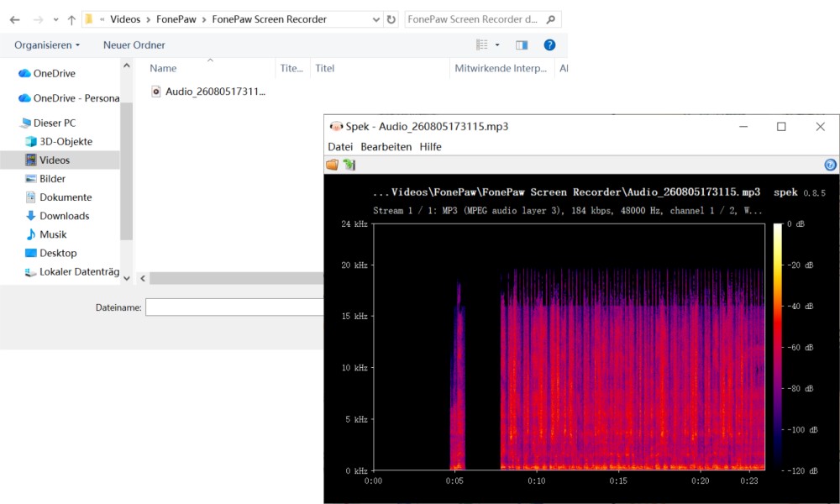Sort by Mitwirkende Interp... column header
The image size is (840, 504).
[501, 68]
